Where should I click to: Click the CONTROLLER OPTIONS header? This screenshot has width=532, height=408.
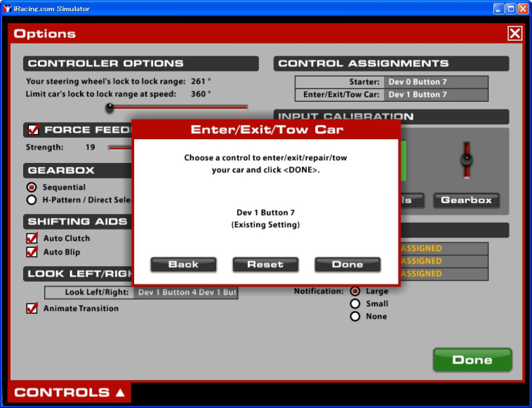tap(141, 63)
